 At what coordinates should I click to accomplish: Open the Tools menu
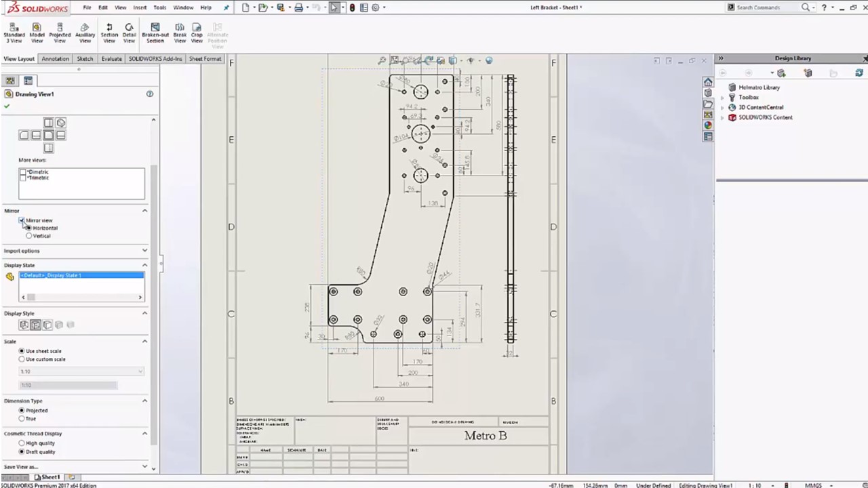click(x=159, y=7)
